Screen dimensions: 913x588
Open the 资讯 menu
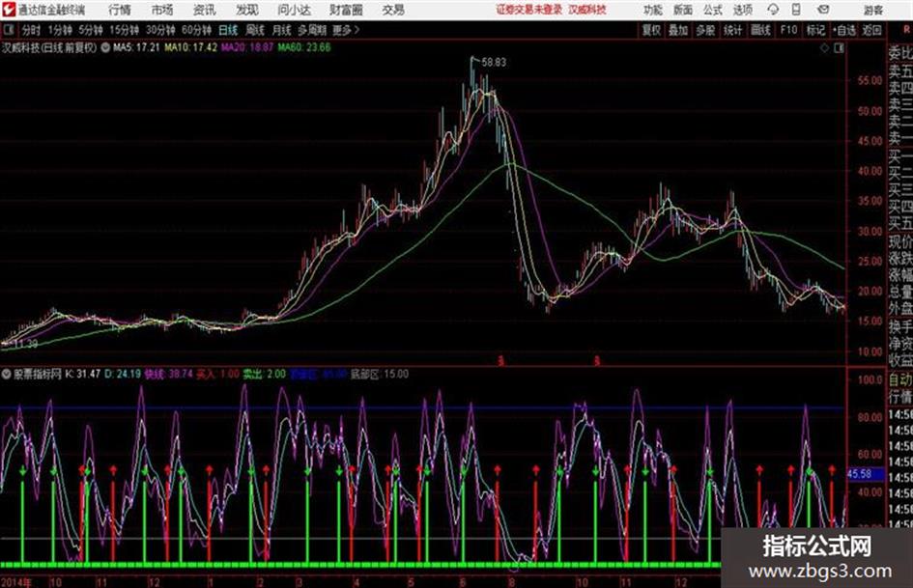click(x=205, y=10)
